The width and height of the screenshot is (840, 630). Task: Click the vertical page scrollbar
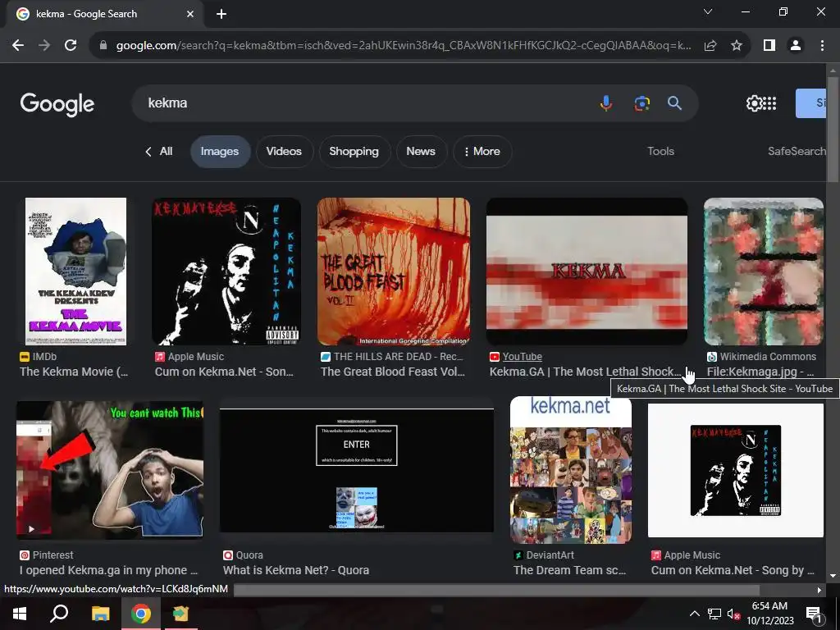pos(833,129)
